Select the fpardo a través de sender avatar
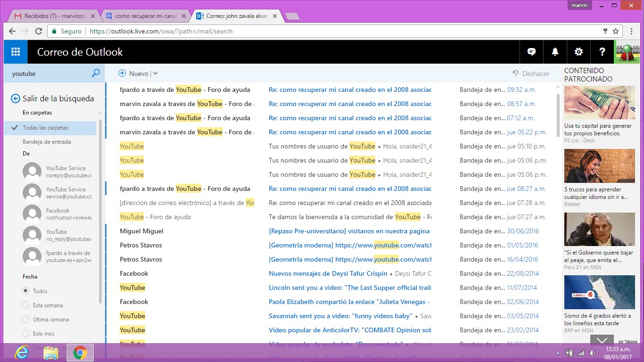 32,256
